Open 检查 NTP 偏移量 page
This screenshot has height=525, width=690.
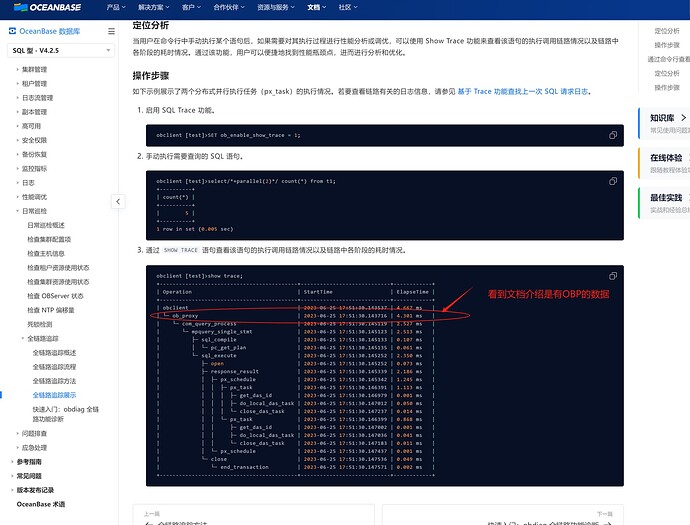(51, 310)
